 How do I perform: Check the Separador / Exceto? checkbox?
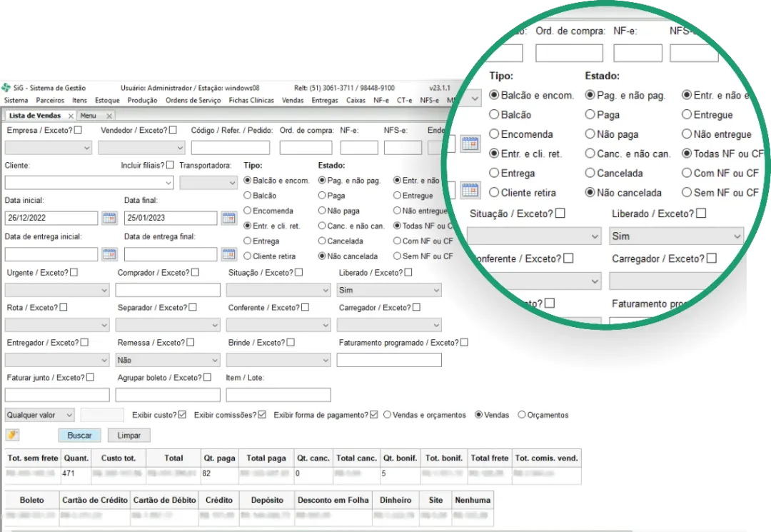point(193,307)
